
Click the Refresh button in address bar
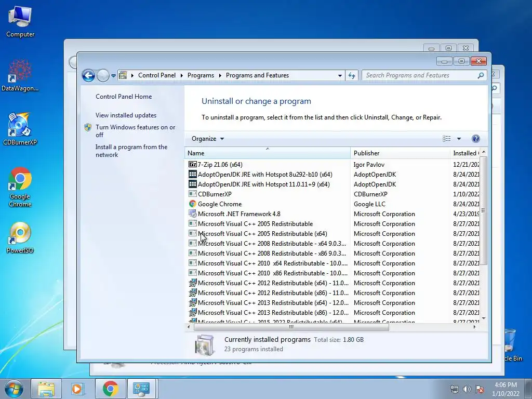tap(352, 76)
